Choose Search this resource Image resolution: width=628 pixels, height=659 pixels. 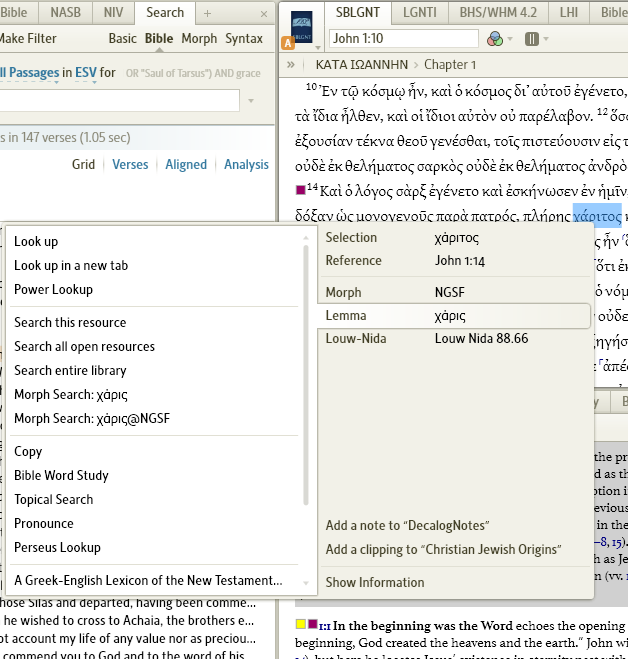pos(70,322)
